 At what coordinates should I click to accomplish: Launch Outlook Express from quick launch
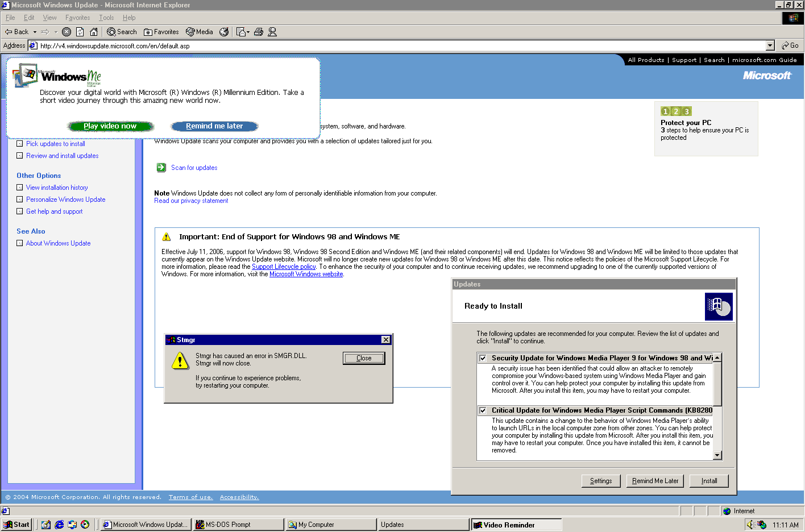[72, 525]
